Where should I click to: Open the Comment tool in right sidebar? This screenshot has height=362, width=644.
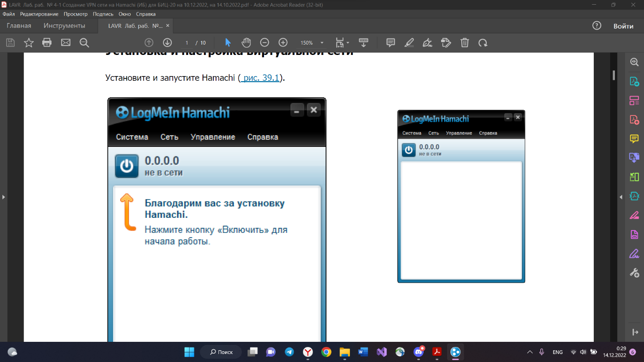click(x=634, y=139)
